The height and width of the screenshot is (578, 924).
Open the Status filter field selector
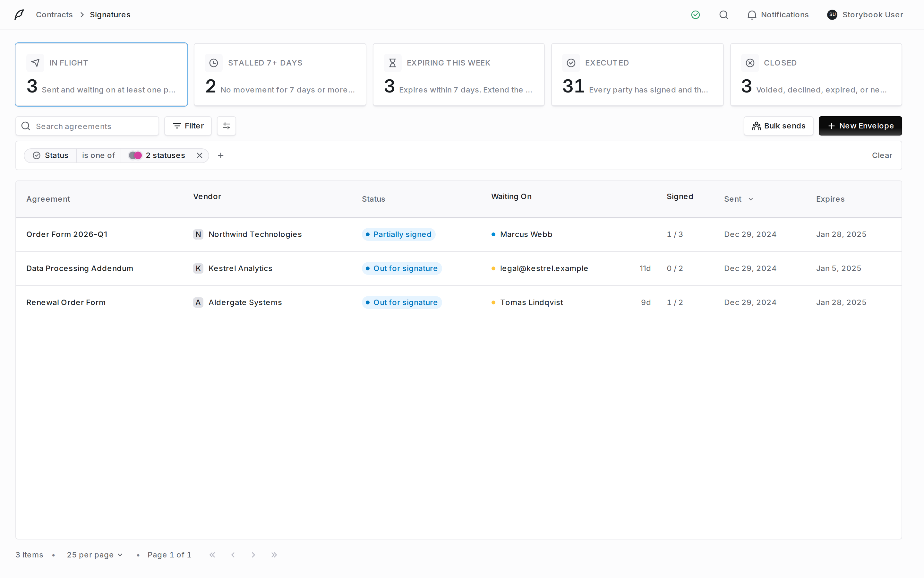[x=51, y=155]
